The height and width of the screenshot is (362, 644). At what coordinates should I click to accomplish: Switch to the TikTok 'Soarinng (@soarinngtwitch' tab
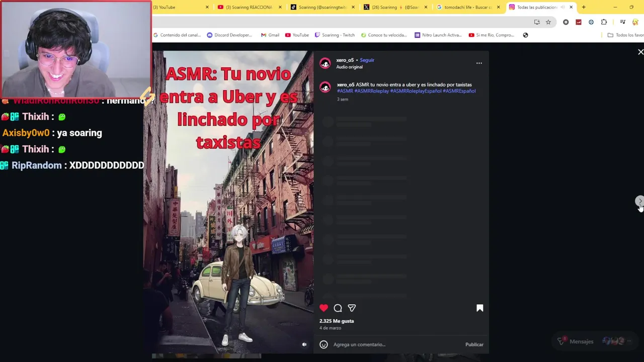point(322,7)
